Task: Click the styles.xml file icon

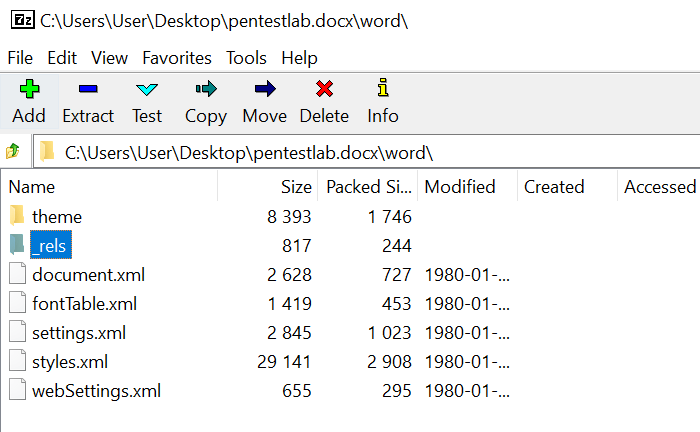Action: click(x=17, y=361)
